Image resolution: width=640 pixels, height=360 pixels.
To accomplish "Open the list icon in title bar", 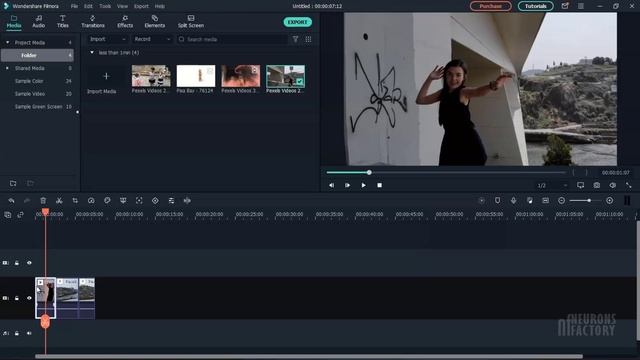I will point(581,6).
